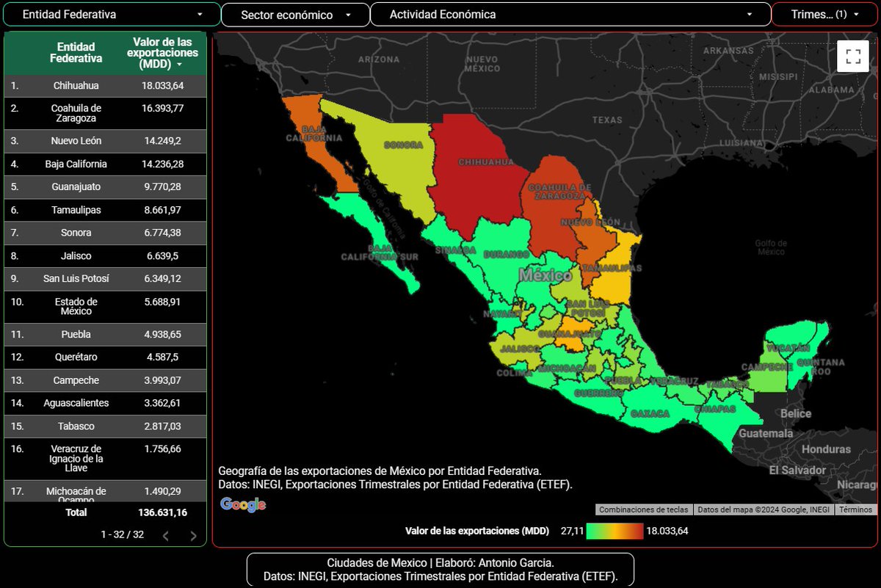Select the Jalisco table row

[x=106, y=256]
